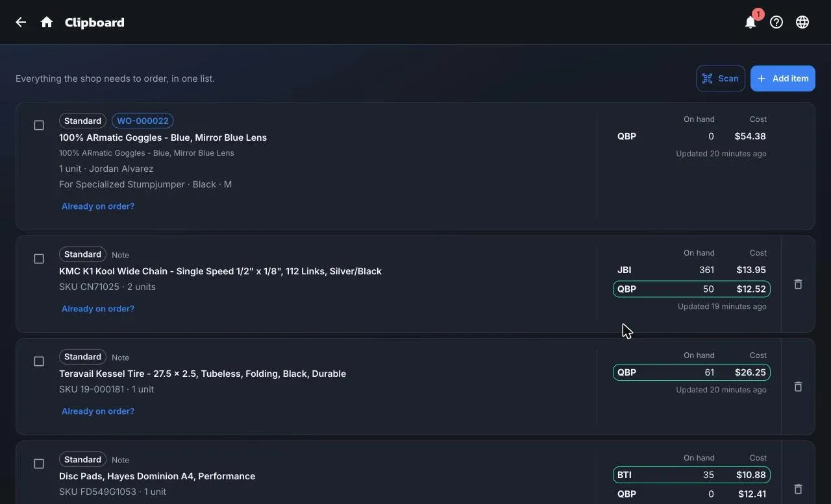Select JBI vendor row for KMC chain
Screen dimensions: 831x504
(691, 270)
